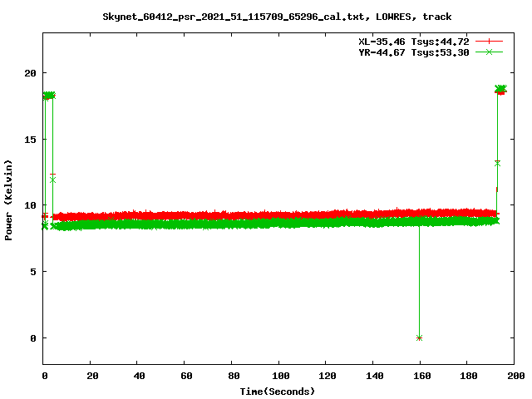Click x-axis tick label 140
The width and height of the screenshot is (532, 399).
point(375,376)
